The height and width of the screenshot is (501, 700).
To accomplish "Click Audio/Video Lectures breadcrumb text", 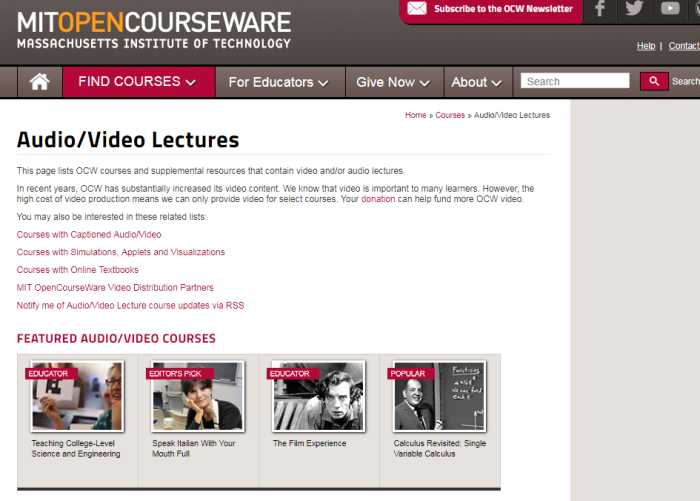I will [512, 115].
